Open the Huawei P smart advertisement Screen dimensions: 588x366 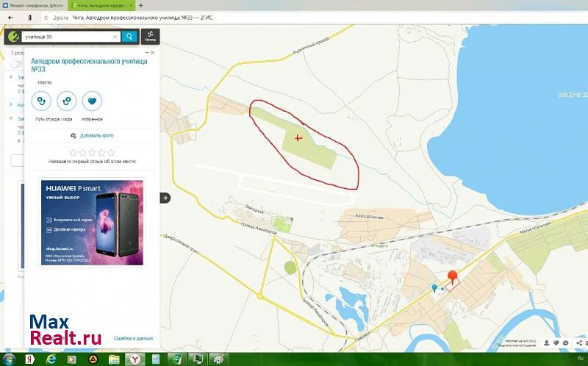pyautogui.click(x=92, y=222)
